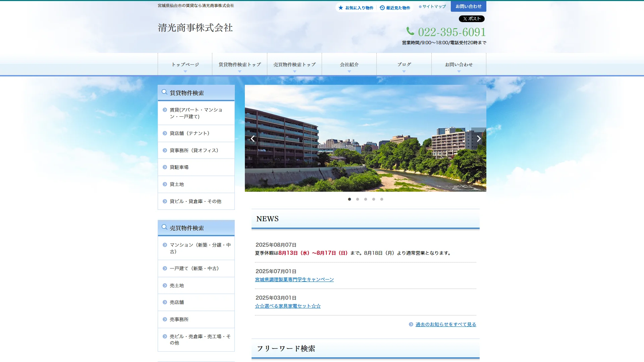The width and height of the screenshot is (644, 362).
Task: Click arrow icon beside 過去のお知らせをすべて見る
Action: pos(411,324)
